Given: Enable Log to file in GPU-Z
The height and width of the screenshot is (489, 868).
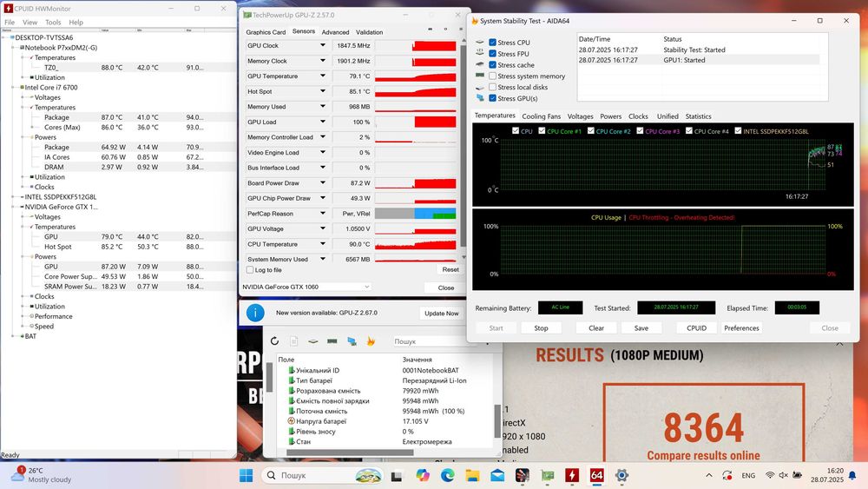Looking at the screenshot, I should (x=250, y=270).
